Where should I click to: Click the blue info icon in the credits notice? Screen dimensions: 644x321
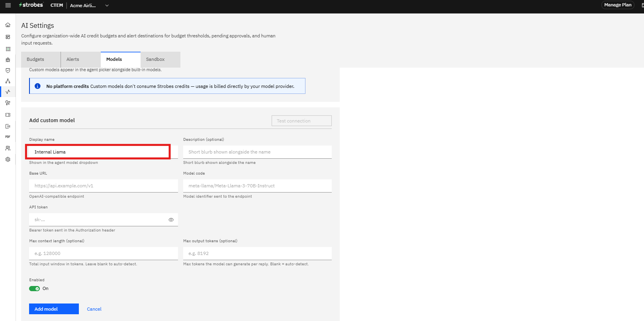point(37,86)
